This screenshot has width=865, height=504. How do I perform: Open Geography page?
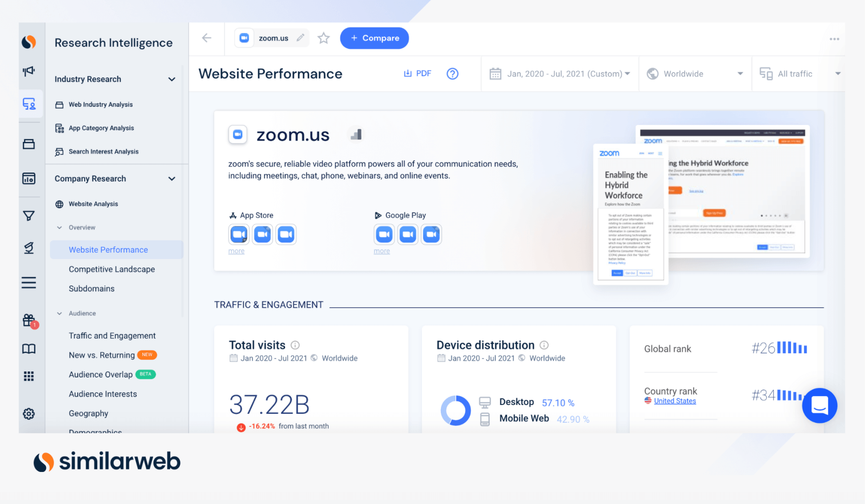[88, 413]
